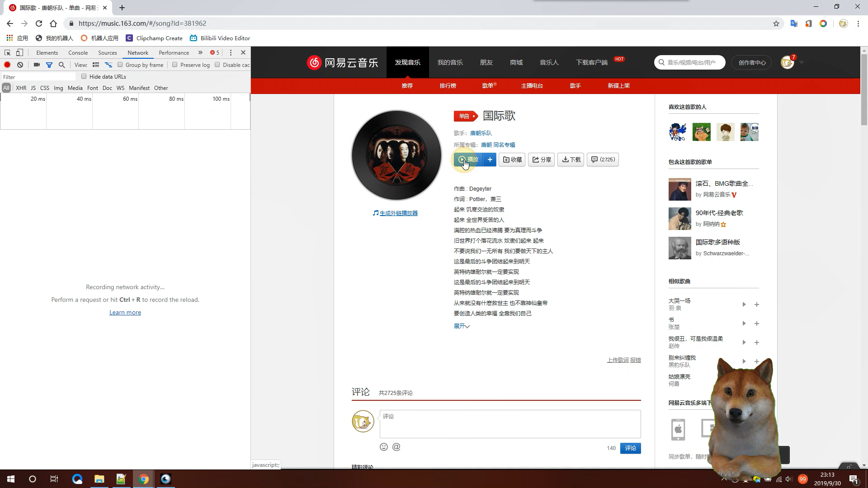Open the 排行榜 tab in red navigation bar

coord(448,85)
